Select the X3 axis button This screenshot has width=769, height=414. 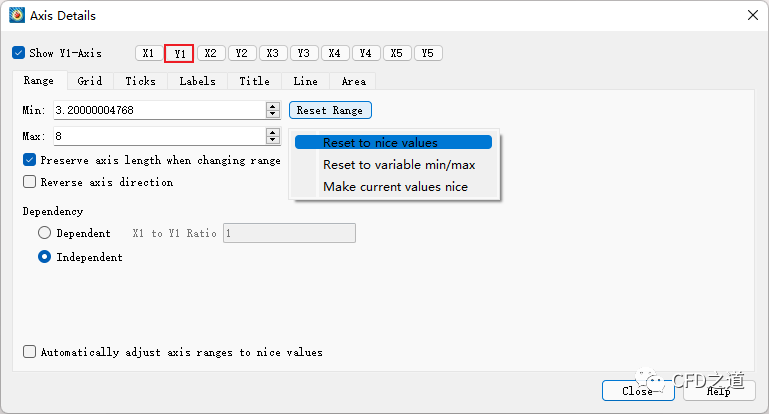click(273, 53)
